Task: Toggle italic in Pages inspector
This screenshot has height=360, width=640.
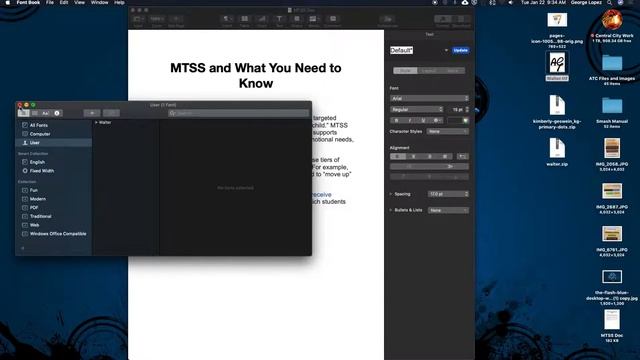Action: [x=409, y=120]
